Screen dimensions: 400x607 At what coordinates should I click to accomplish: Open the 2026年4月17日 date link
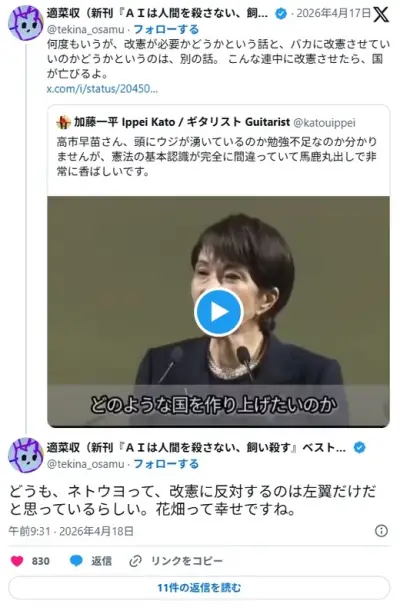pos(334,14)
